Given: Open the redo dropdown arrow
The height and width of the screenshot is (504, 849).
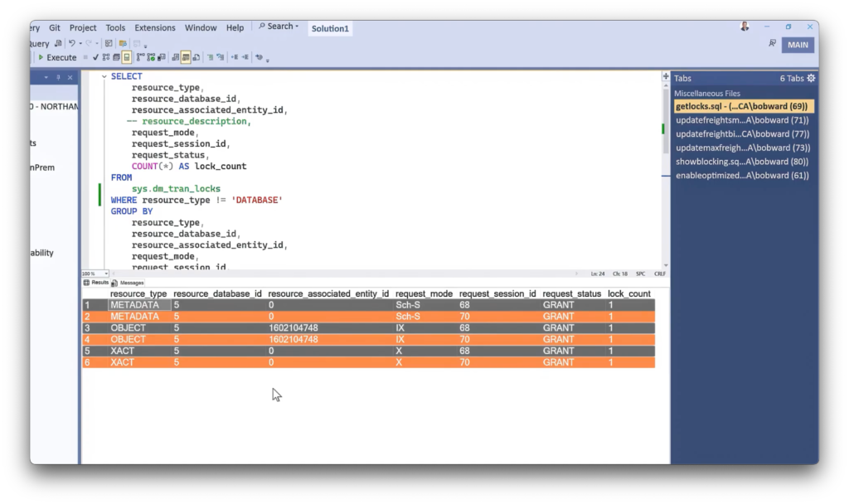Looking at the screenshot, I should click(97, 42).
